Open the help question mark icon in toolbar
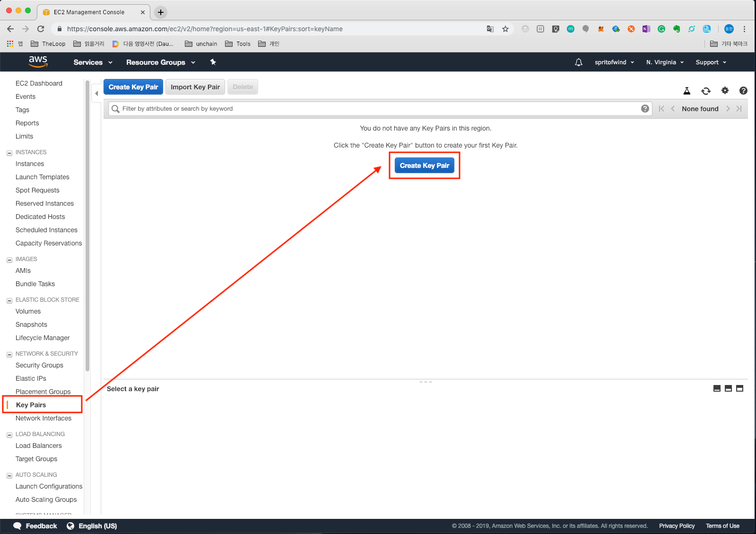 click(x=743, y=90)
